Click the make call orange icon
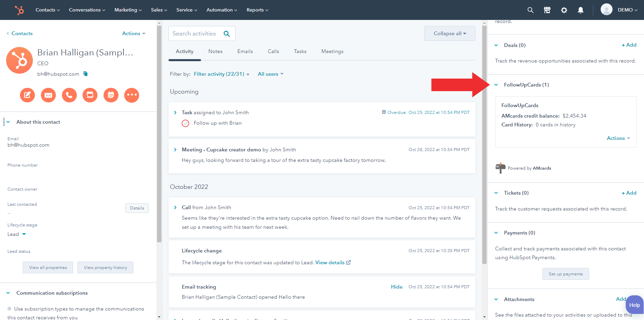The width and height of the screenshot is (644, 320). (x=69, y=95)
